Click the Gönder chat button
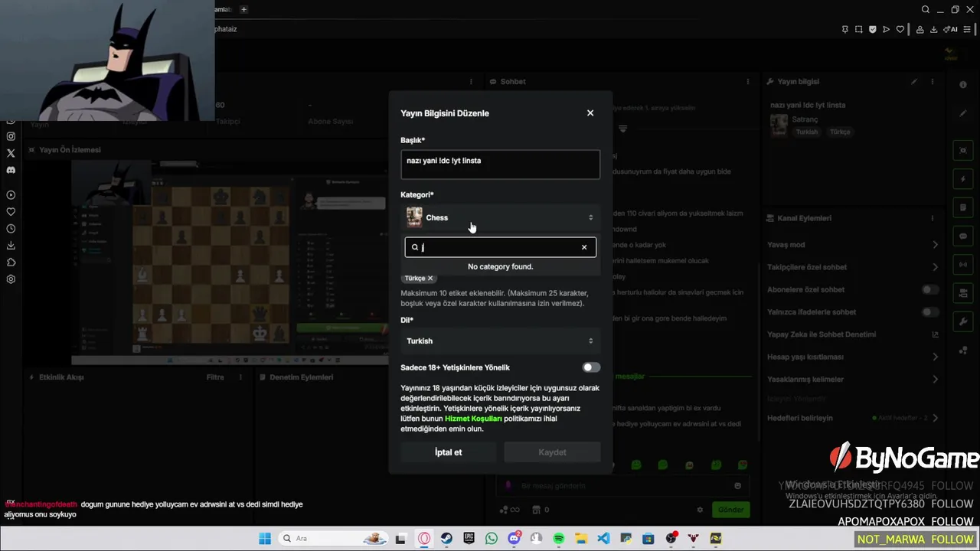Viewport: 980px width, 551px height. click(730, 510)
